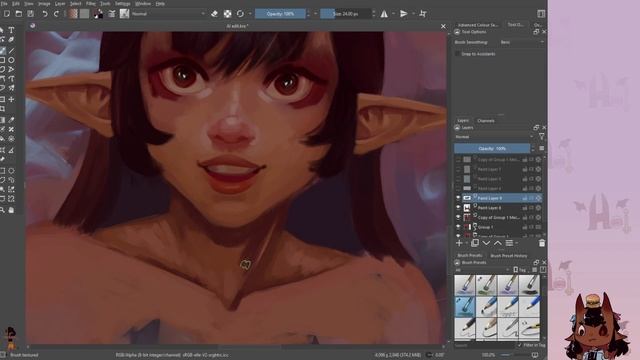Click the Tag button in brush presets
The height and width of the screenshot is (360, 640).
coord(520,270)
